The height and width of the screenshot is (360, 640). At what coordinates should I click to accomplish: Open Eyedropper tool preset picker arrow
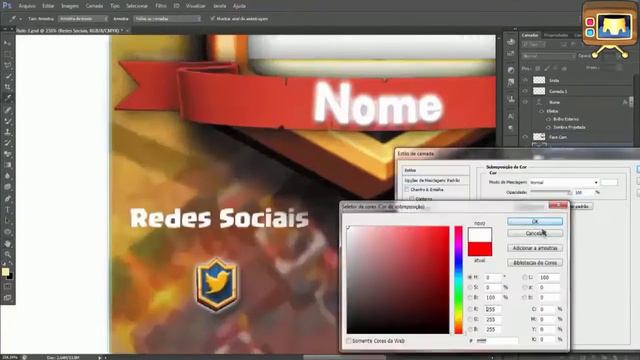[20, 19]
